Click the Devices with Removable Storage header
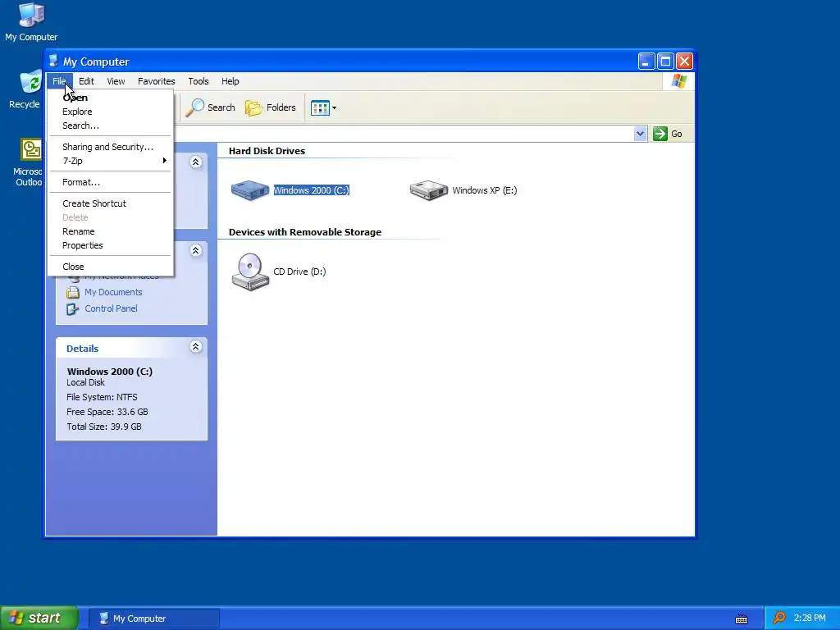Screen dimensions: 840x630 click(305, 232)
